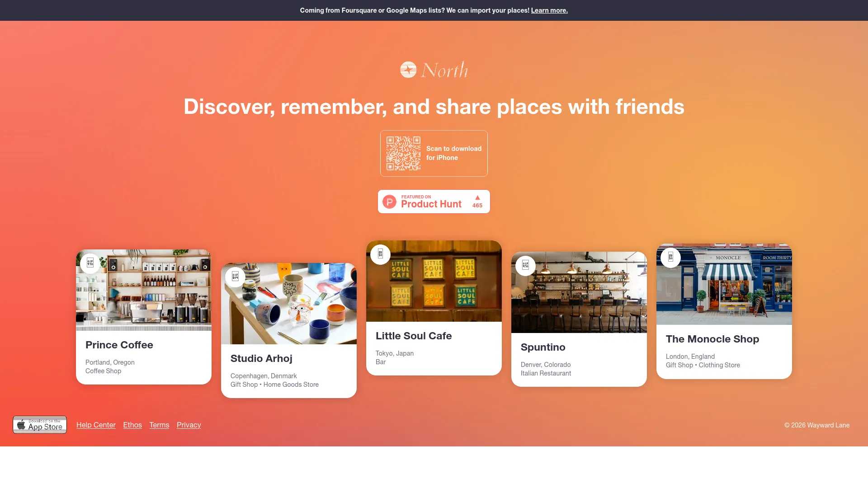Click the Spuntino bar interior photo
This screenshot has width=868, height=488.
click(x=579, y=292)
